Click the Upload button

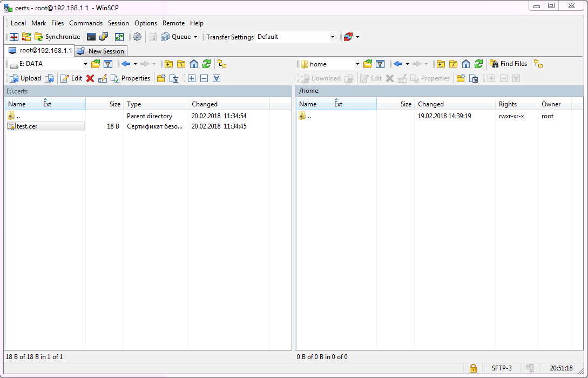pos(25,78)
